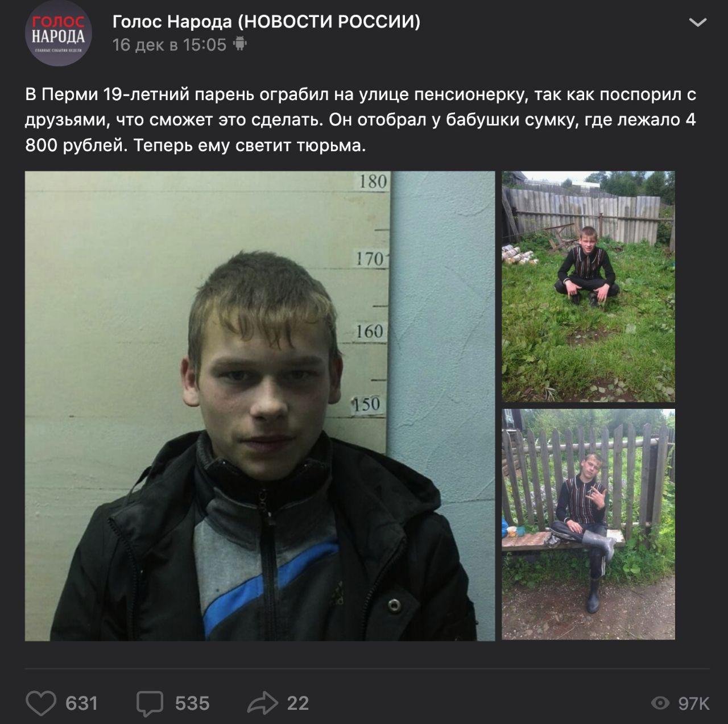This screenshot has width=728, height=724.
Task: Expand the post options chevron menu
Action: pyautogui.click(x=698, y=23)
